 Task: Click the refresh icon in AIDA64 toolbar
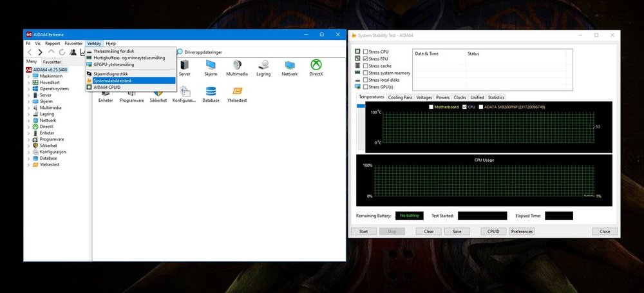[x=62, y=52]
